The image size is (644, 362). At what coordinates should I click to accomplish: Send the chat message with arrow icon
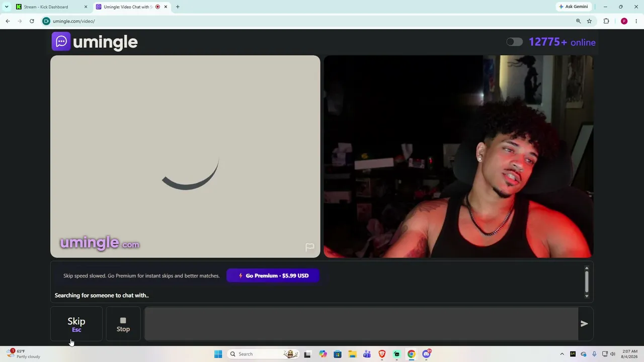click(584, 324)
